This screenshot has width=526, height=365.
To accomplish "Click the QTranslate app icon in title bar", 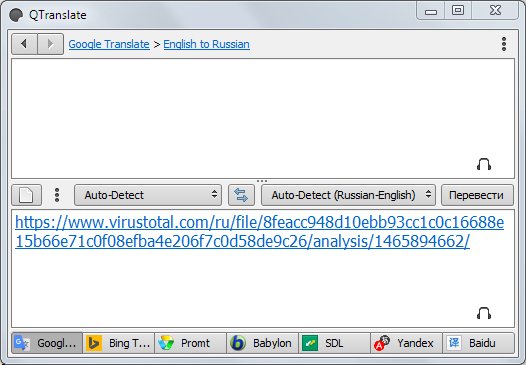I will (16, 15).
